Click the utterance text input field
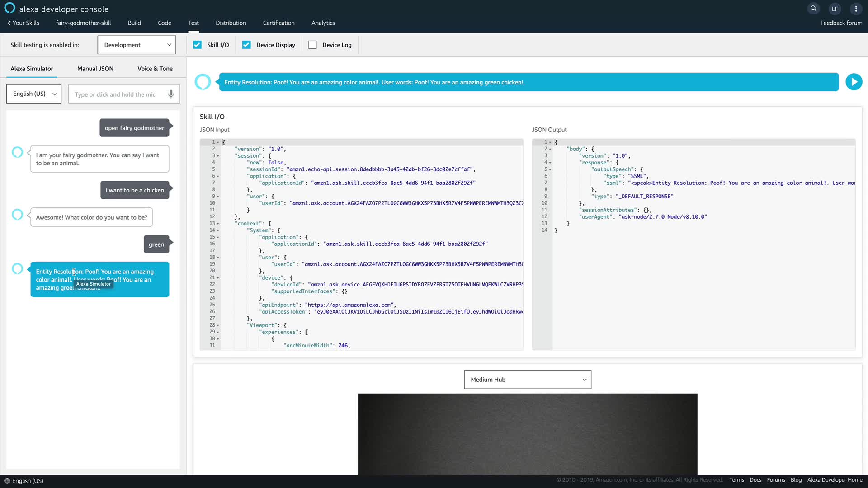868x488 pixels. (118, 94)
